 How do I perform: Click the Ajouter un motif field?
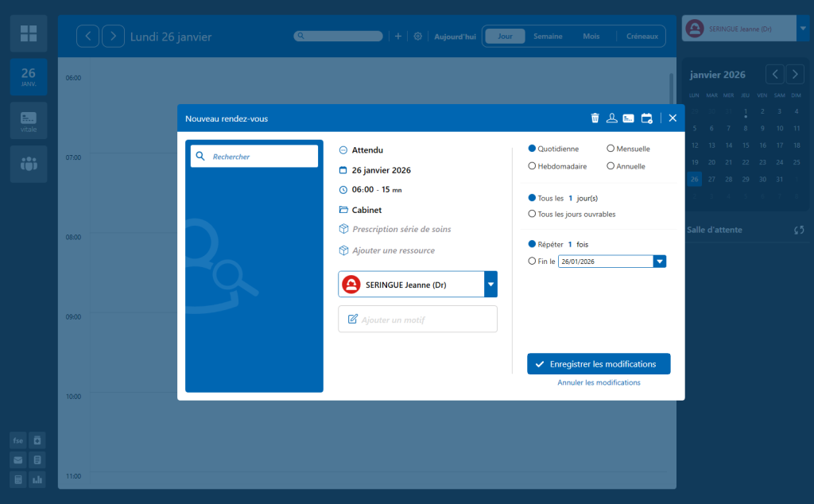coord(417,320)
